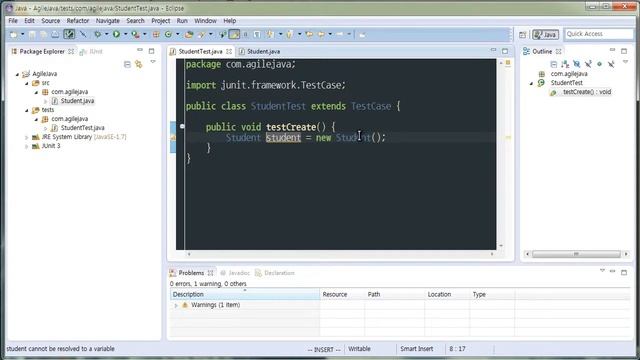Click the Forward navigation arrow icon
This screenshot has height=360, width=640.
click(x=340, y=34)
